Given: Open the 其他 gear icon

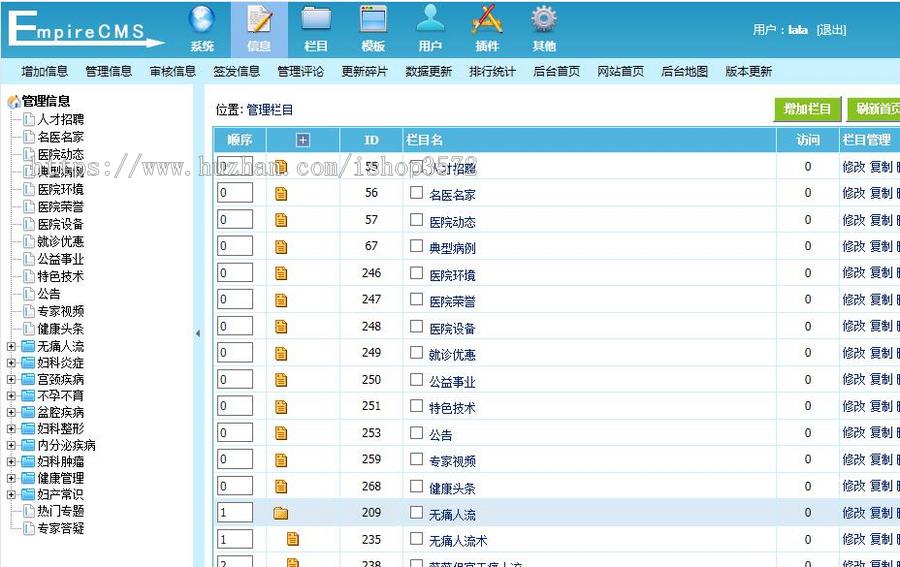Looking at the screenshot, I should pos(544,19).
